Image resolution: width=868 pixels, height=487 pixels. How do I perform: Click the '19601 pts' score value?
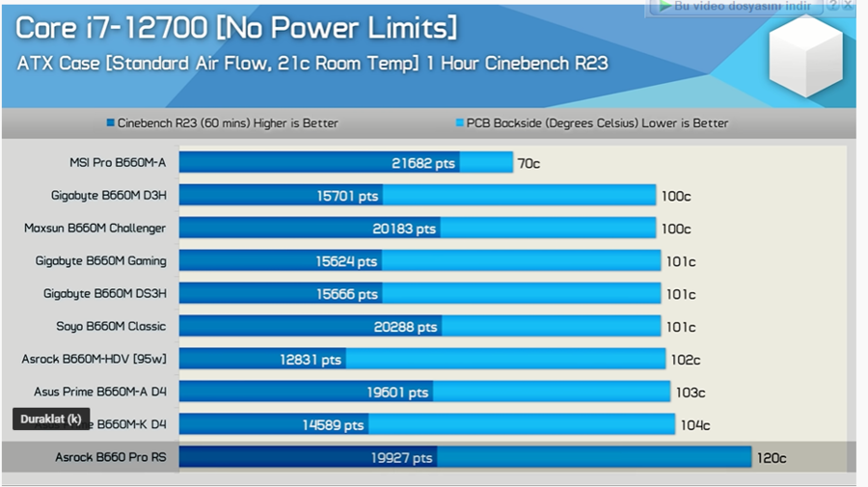pos(397,392)
